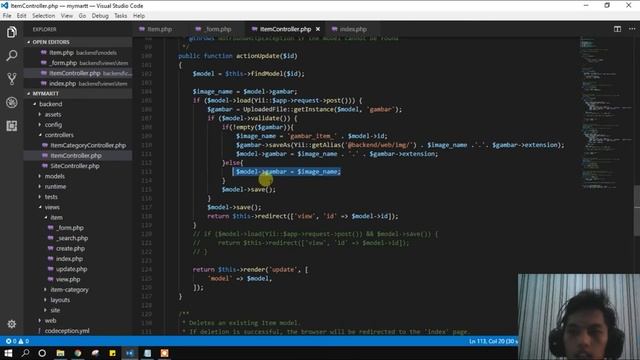Open File Explorer from the taskbar
The height and width of the screenshot is (360, 640).
[60, 353]
